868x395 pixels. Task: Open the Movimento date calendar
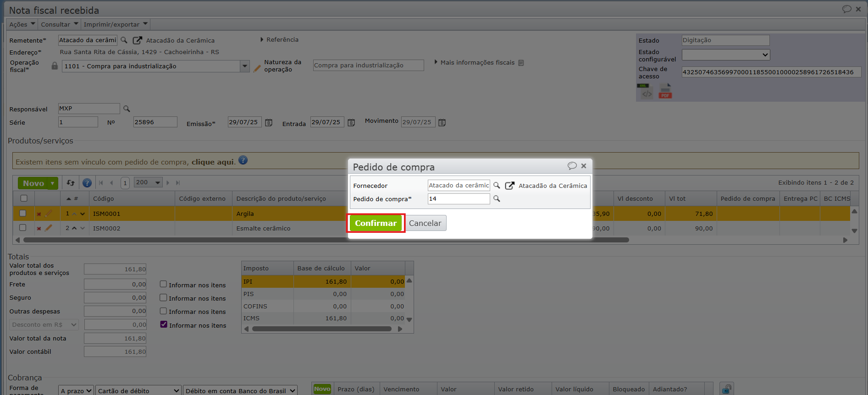[442, 123]
